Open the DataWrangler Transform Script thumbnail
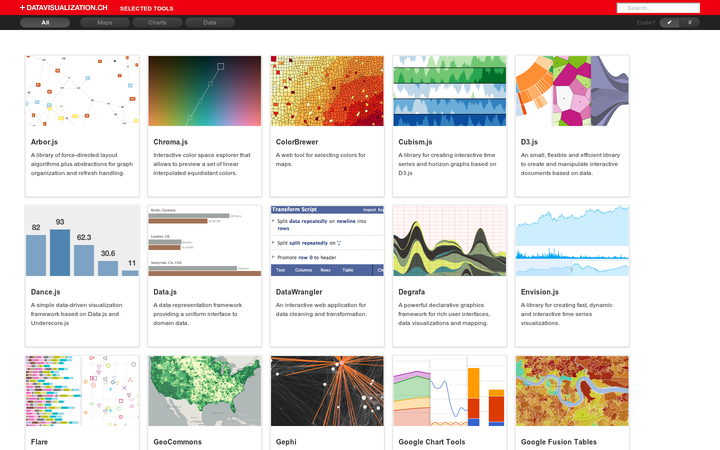Screen dimensions: 720x450 (327, 241)
